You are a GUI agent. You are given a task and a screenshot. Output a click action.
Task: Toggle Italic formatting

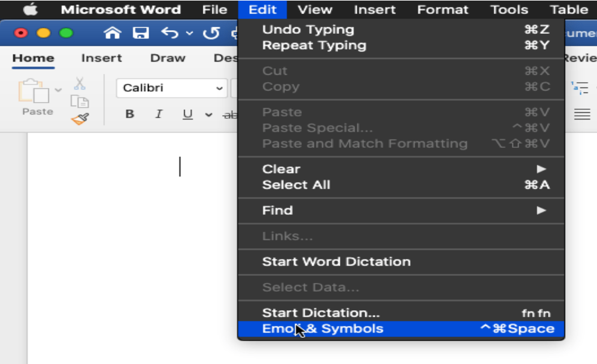tap(159, 114)
